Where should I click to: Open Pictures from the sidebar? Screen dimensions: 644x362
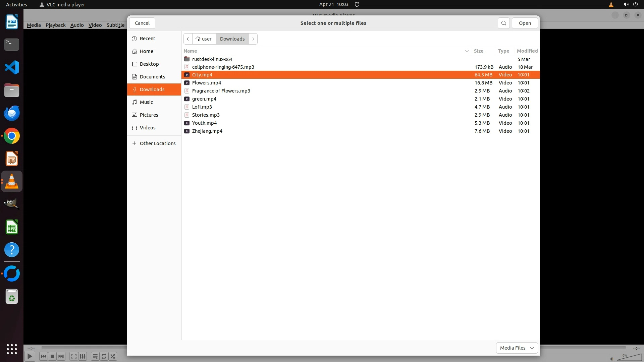click(x=149, y=115)
